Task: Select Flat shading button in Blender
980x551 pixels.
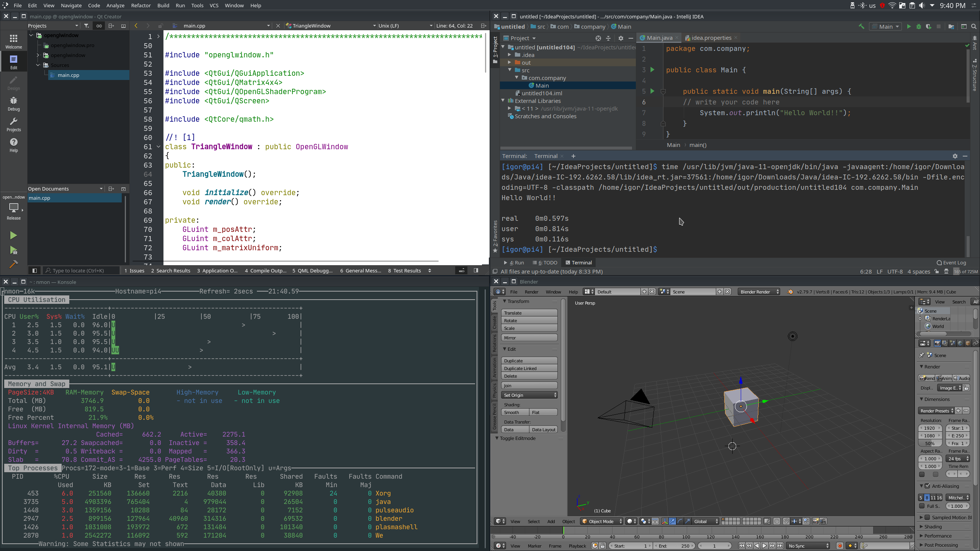Action: (x=543, y=412)
